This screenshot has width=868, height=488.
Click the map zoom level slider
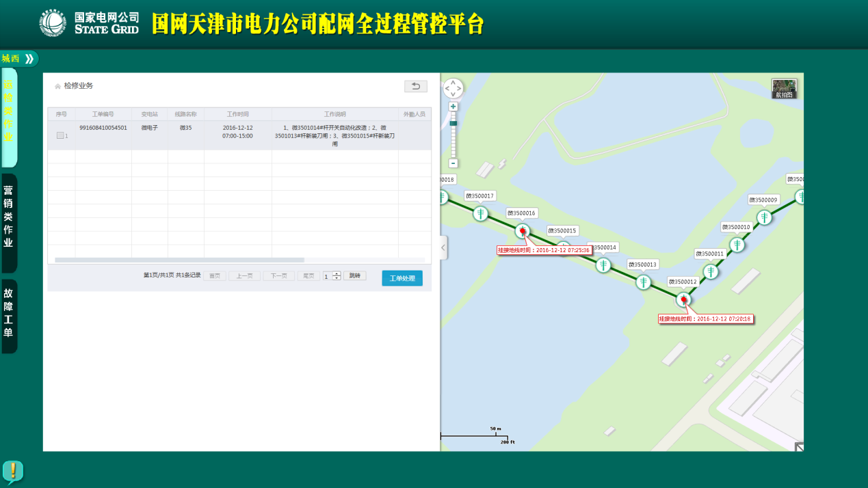click(453, 135)
